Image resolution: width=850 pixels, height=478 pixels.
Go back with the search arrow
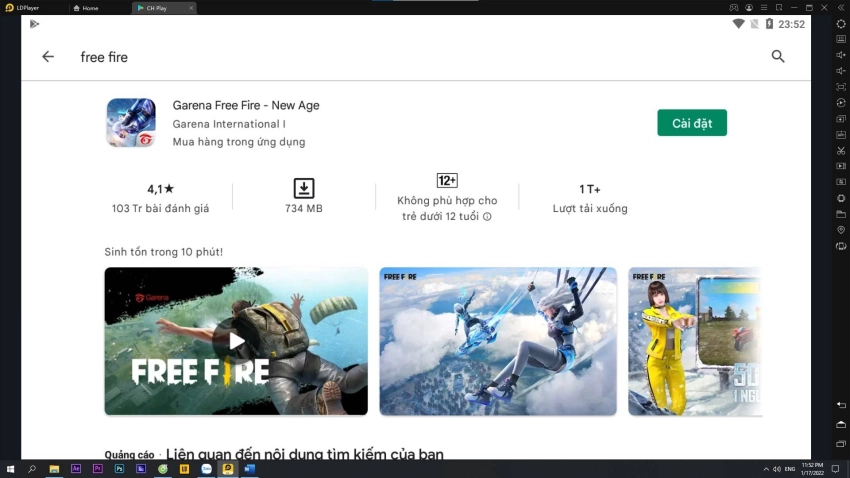coord(48,56)
